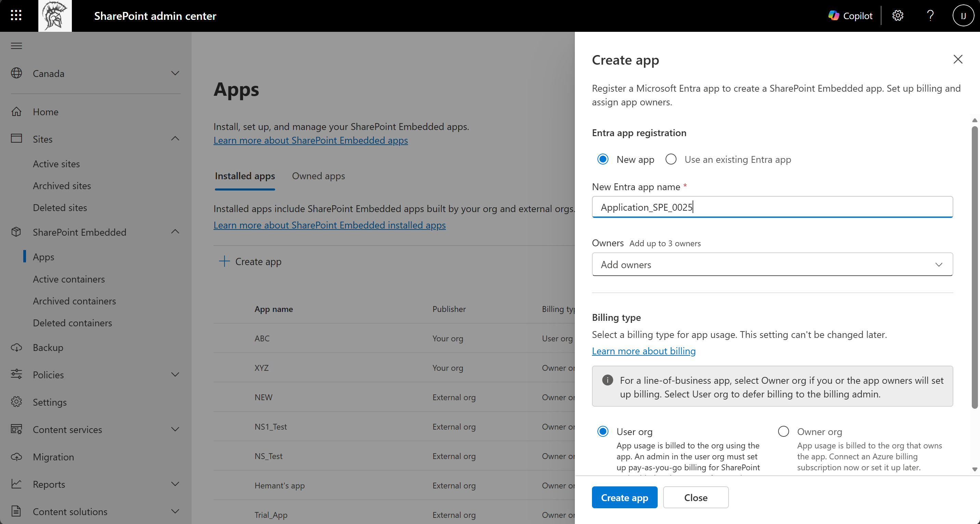
Task: Choose Owner org billing type
Action: tap(783, 431)
